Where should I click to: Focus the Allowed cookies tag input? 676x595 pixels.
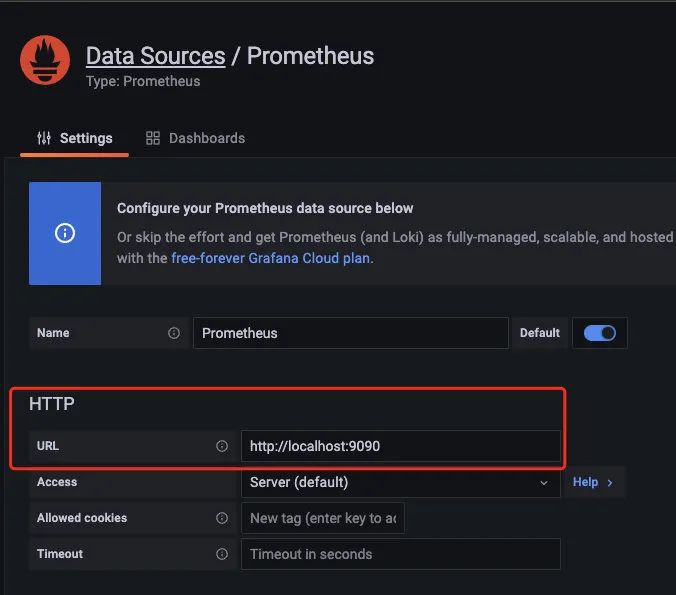[x=322, y=518]
